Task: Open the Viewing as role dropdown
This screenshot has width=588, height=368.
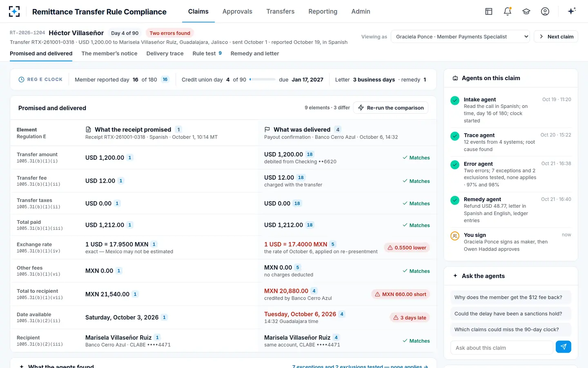Action: pos(460,36)
